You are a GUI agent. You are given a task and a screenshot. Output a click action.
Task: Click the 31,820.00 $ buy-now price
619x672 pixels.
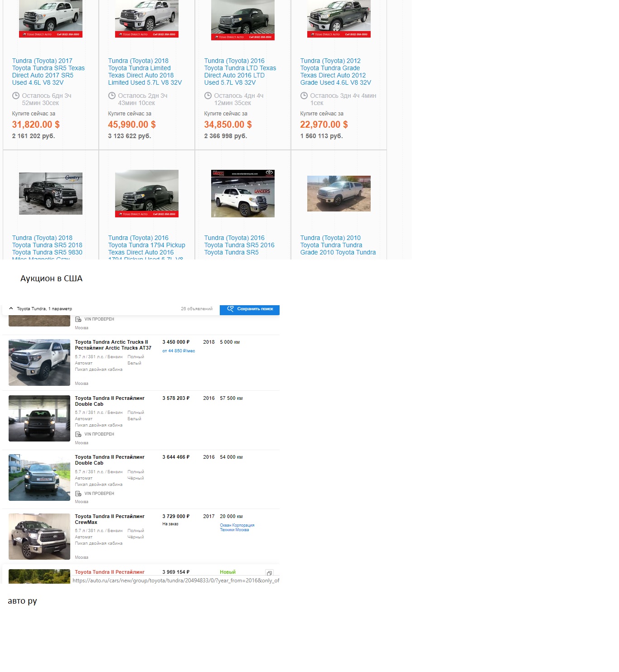click(x=36, y=125)
